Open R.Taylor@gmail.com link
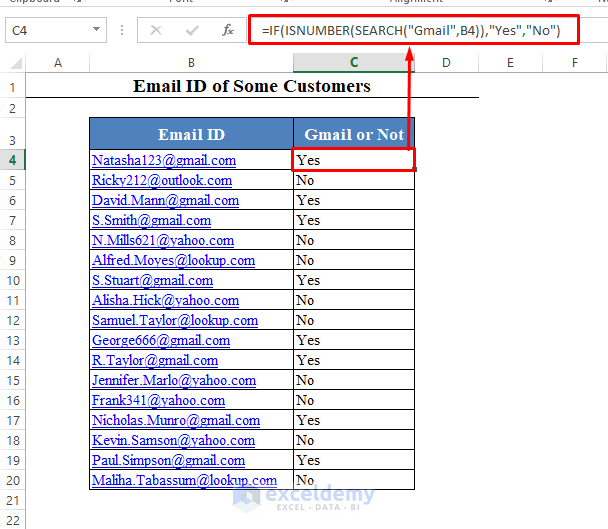The width and height of the screenshot is (608, 529). pos(155,361)
